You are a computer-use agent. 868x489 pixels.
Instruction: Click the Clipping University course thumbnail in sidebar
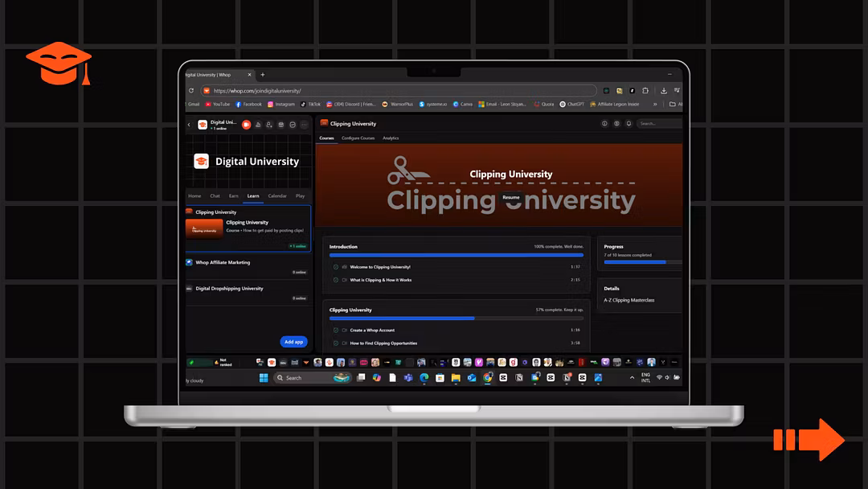[204, 228]
